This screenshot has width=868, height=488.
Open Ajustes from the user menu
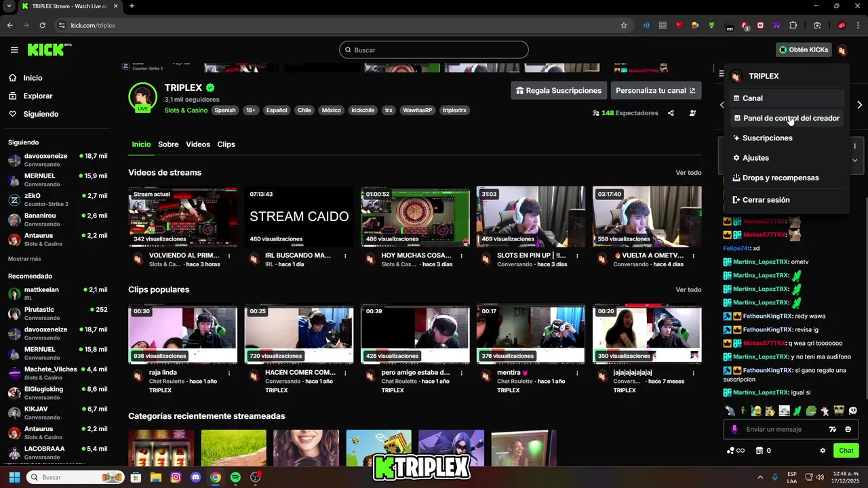[x=787, y=158]
